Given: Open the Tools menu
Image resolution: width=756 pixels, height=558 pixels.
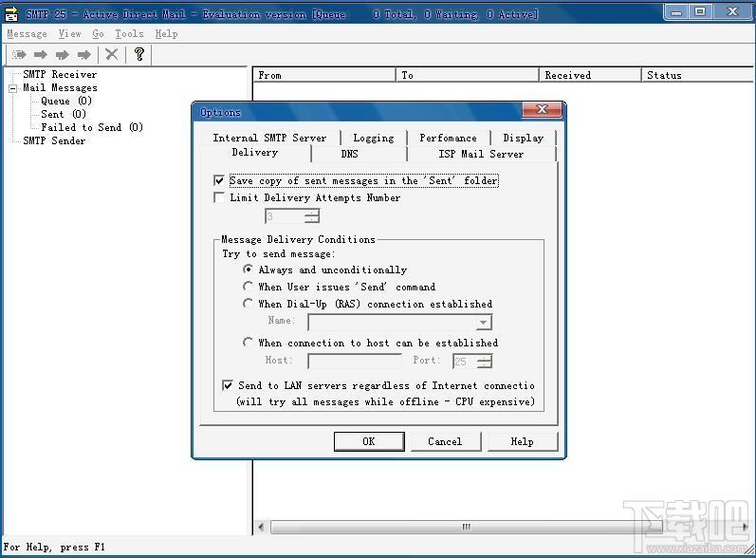Looking at the screenshot, I should coord(129,34).
